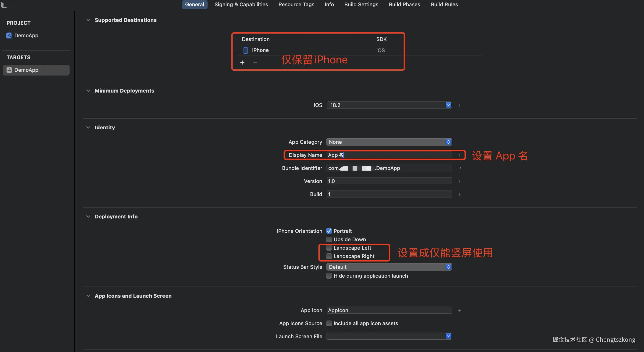The image size is (644, 352).
Task: Switch to Signing & Capabilities tab
Action: pos(241,4)
